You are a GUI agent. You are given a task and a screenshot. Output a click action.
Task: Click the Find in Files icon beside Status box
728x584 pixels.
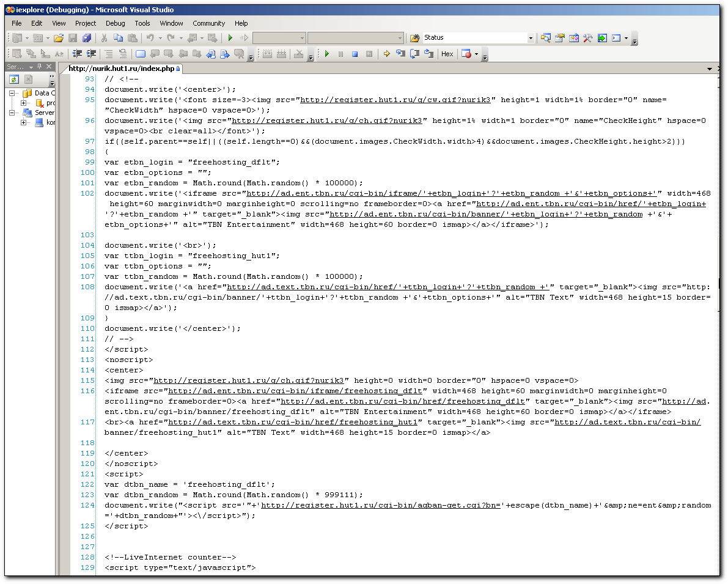[414, 38]
